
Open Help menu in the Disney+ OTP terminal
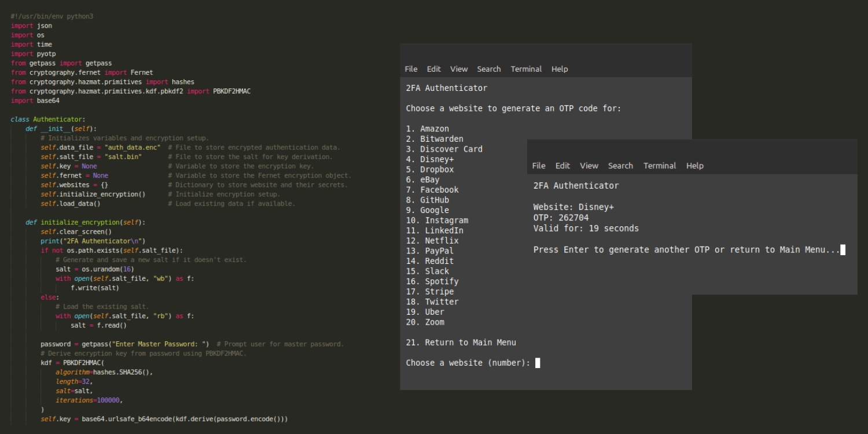(x=695, y=165)
